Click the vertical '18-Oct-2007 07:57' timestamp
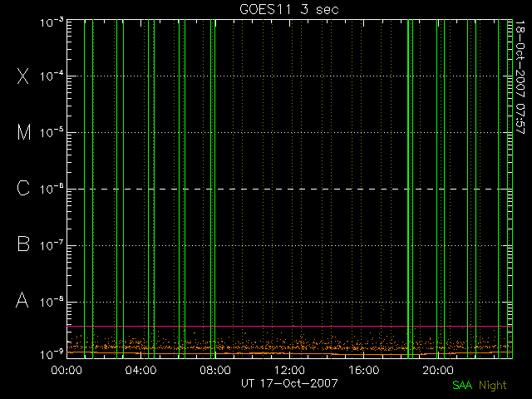Viewport: 532px width, 399px height. click(x=520, y=76)
